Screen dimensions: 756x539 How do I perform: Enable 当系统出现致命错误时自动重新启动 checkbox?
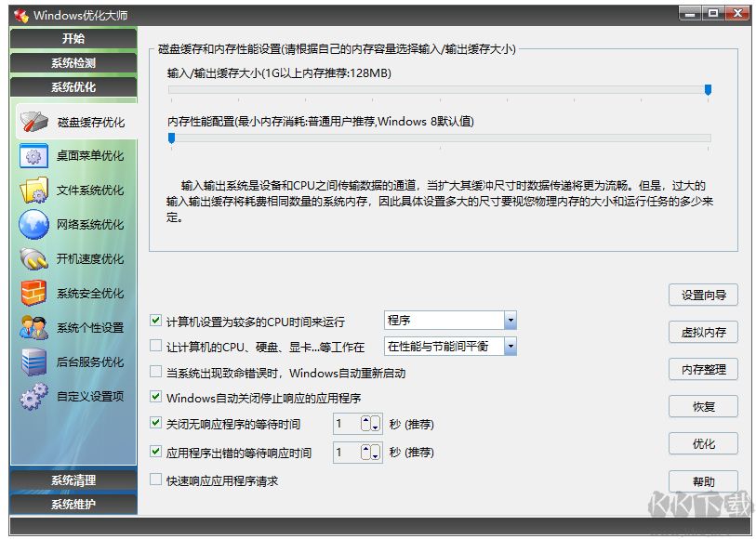(155, 372)
